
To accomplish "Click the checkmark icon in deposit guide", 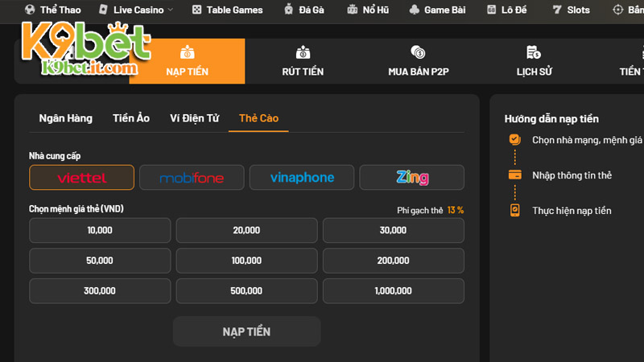I will tap(514, 139).
